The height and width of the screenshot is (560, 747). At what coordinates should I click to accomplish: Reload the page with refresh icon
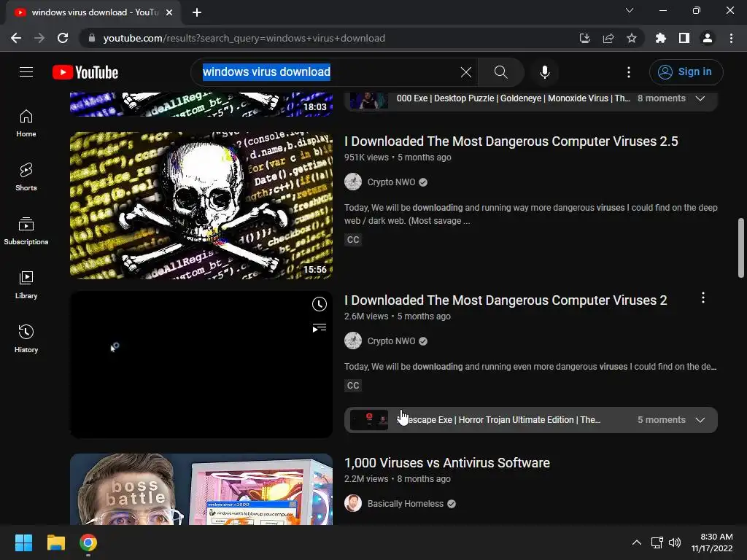63,38
